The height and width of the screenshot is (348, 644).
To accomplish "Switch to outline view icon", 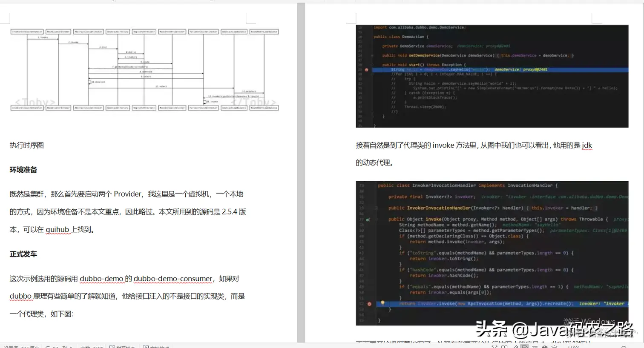I will [x=535, y=346].
